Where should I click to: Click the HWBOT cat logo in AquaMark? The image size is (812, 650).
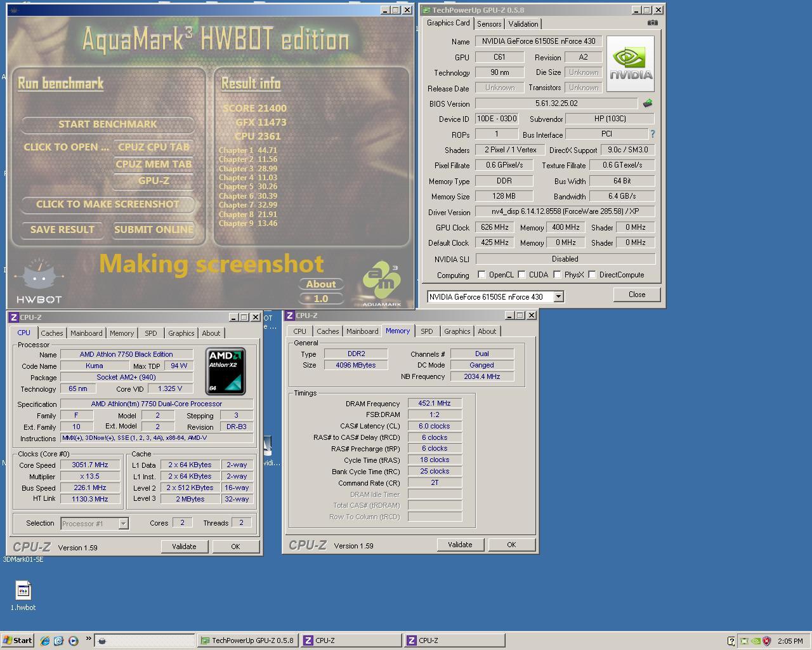tap(39, 282)
